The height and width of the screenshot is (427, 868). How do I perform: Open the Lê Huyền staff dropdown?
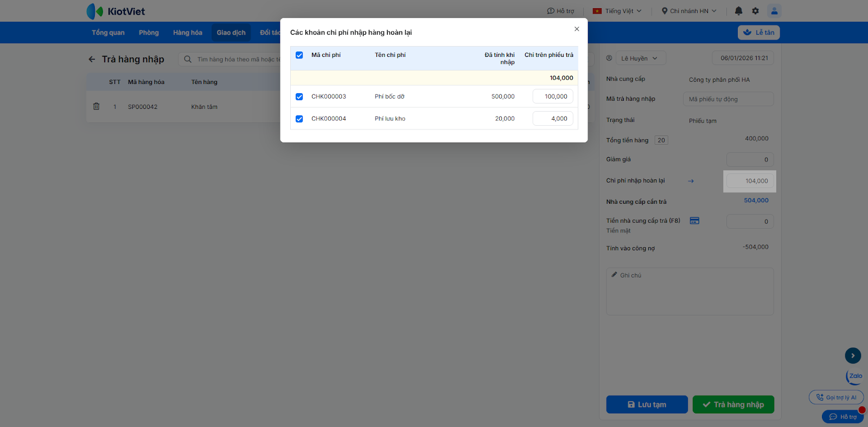point(640,58)
